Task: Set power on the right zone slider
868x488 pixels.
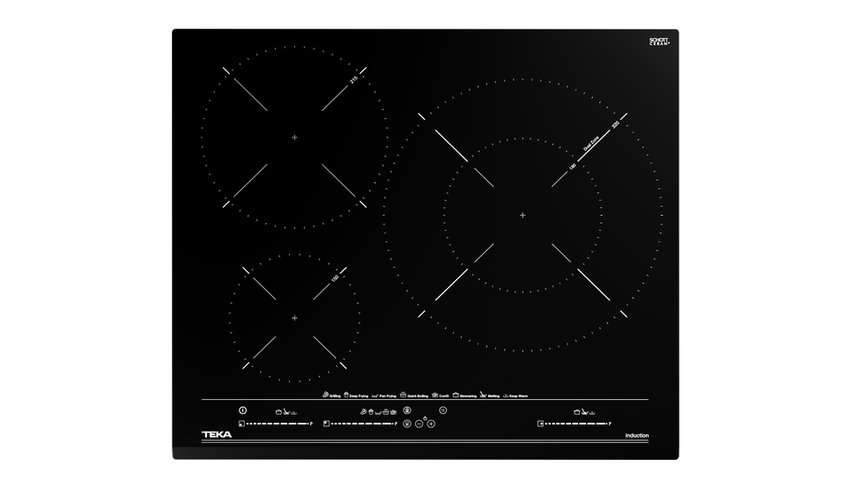Action: (576, 424)
